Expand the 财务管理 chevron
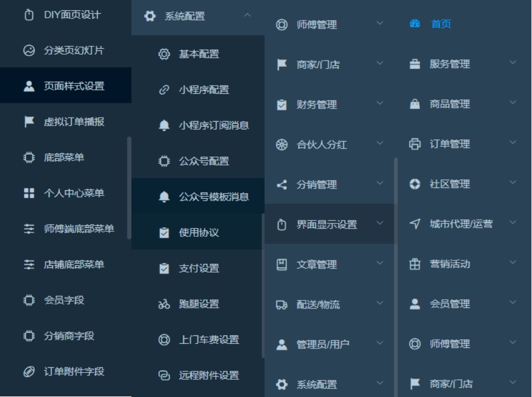This screenshot has height=397, width=532. click(380, 103)
